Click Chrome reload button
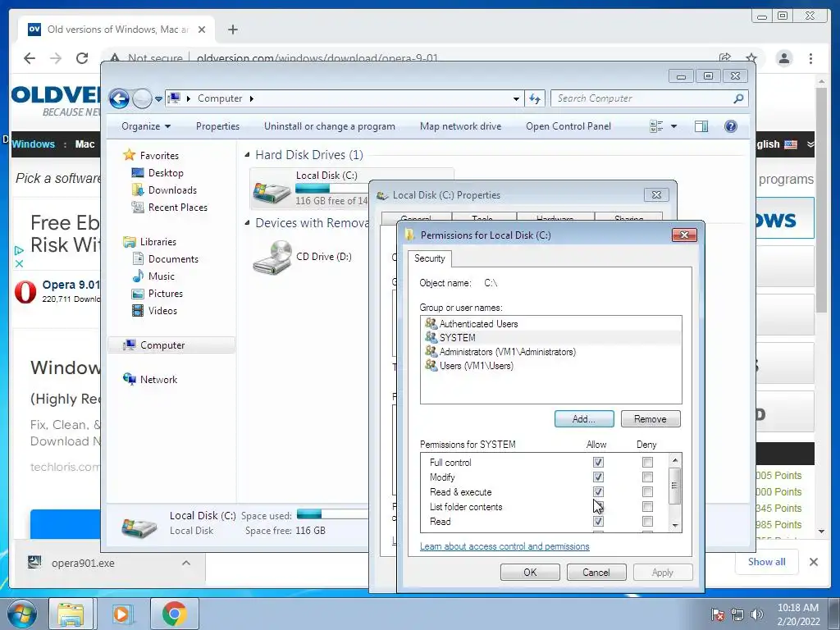This screenshot has height=630, width=840. [x=82, y=58]
